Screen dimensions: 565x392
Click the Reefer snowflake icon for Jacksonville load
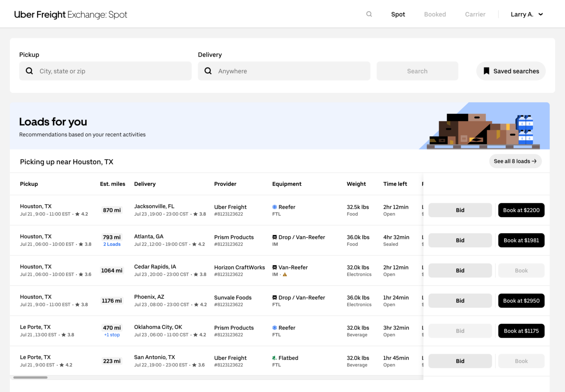pos(275,207)
